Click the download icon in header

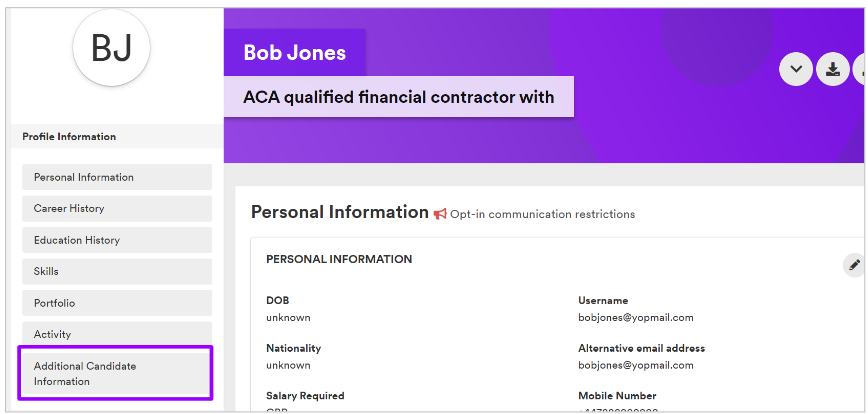[x=833, y=69]
